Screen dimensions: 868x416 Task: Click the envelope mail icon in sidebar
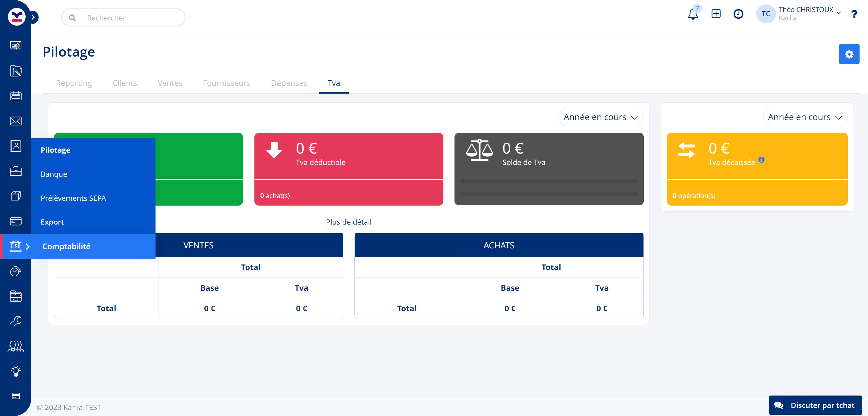coord(15,121)
